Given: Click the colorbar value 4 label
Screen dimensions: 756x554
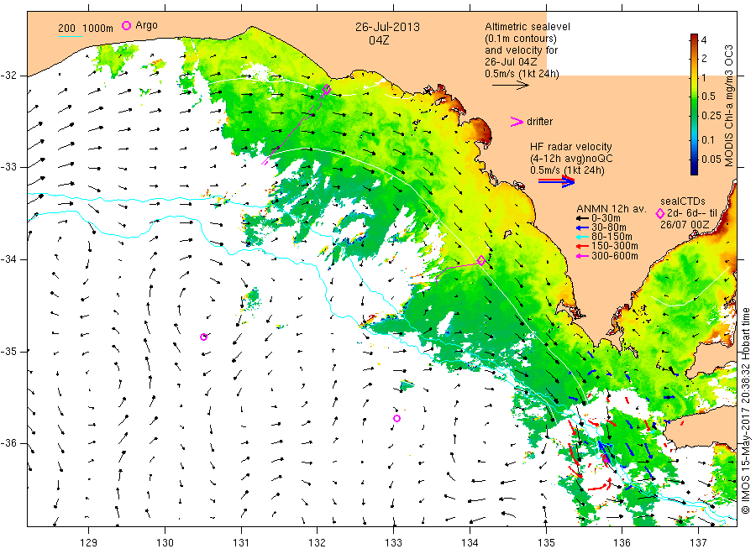Looking at the screenshot, I should 704,40.
